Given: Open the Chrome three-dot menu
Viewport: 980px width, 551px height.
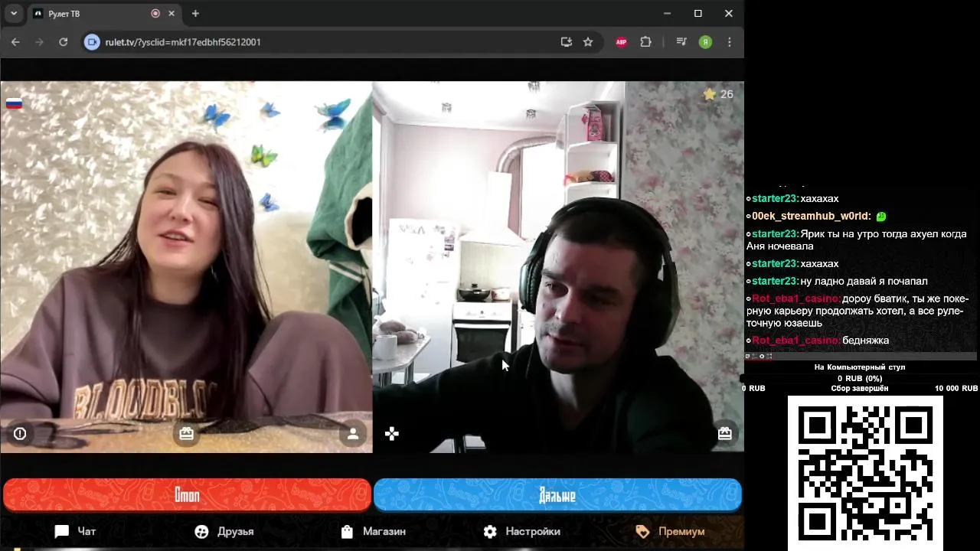Looking at the screenshot, I should (729, 42).
